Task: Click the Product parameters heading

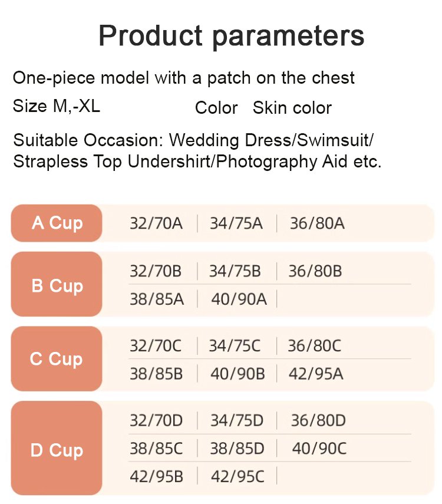Action: click(231, 36)
